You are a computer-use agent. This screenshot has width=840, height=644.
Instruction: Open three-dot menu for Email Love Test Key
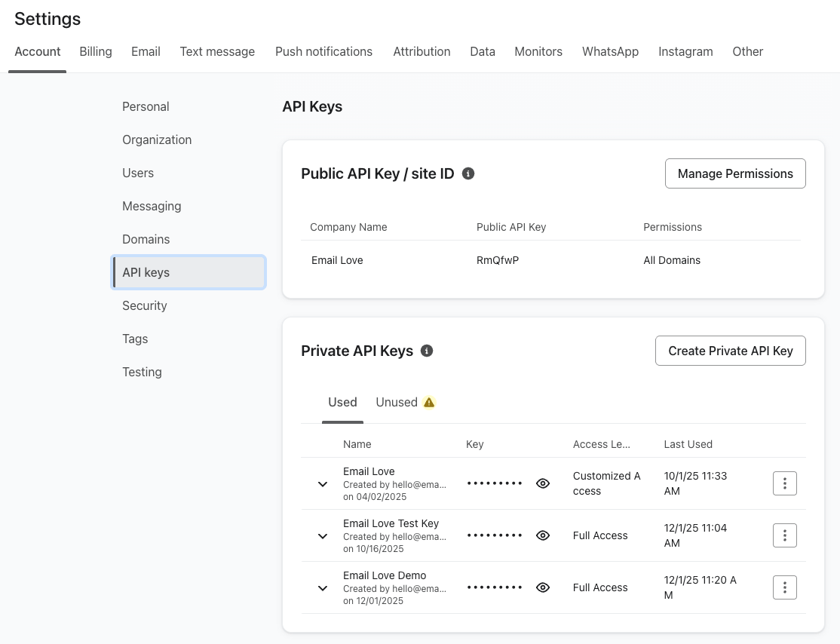785,535
